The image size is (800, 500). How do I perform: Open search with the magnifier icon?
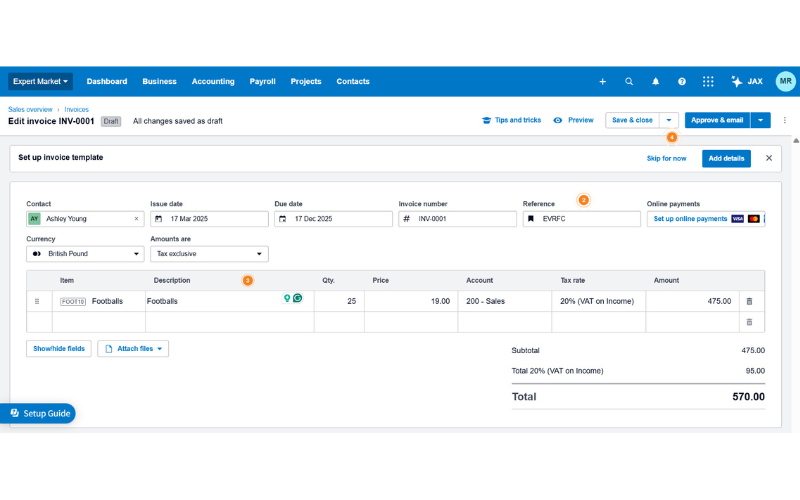point(629,82)
